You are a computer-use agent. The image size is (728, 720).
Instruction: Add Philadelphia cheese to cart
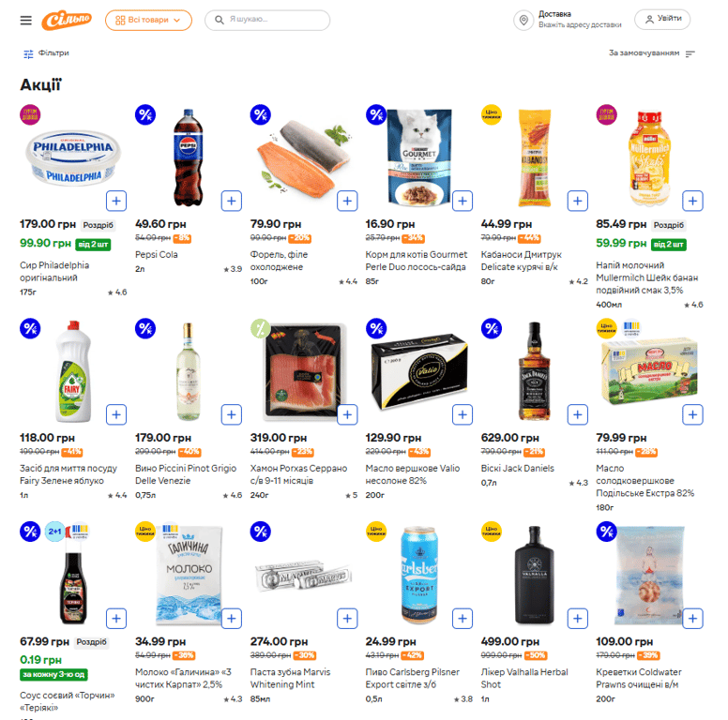tap(116, 201)
